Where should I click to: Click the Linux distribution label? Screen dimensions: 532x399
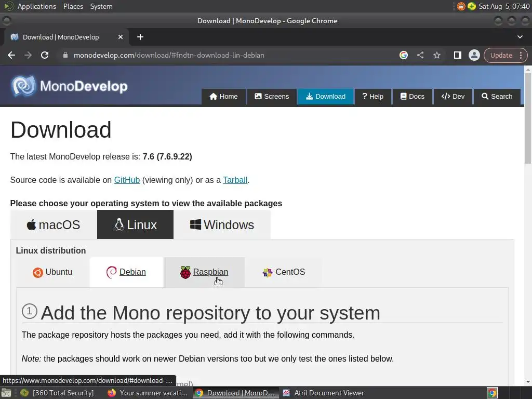coord(51,251)
